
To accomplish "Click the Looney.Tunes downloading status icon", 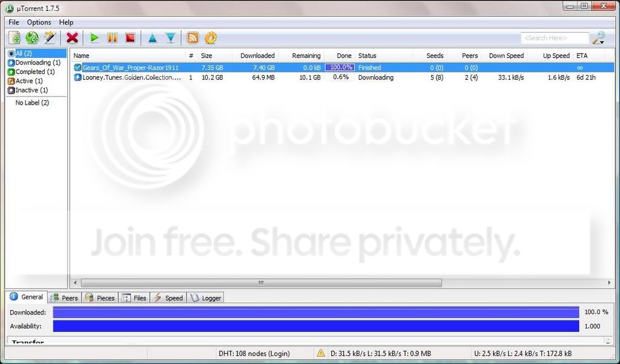I will click(x=77, y=77).
